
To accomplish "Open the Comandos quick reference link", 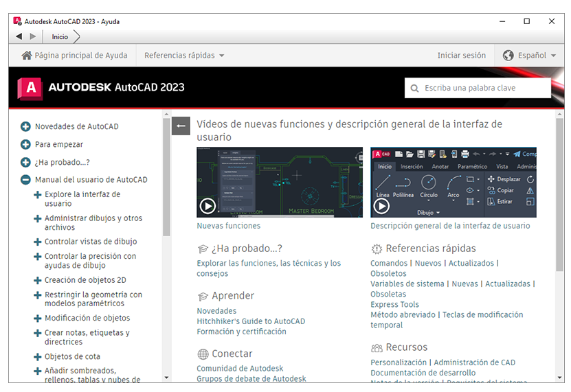I will click(389, 263).
